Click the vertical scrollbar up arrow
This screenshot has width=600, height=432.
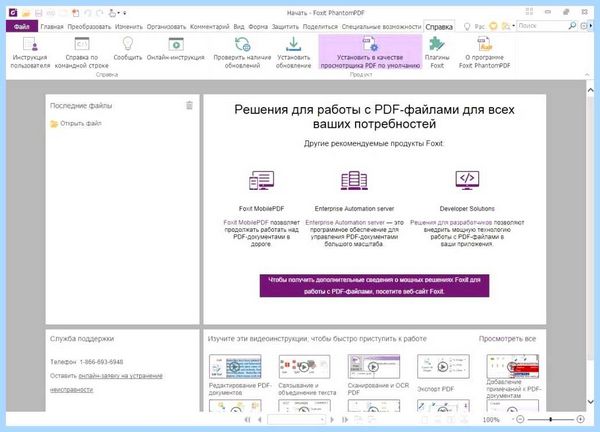click(590, 90)
